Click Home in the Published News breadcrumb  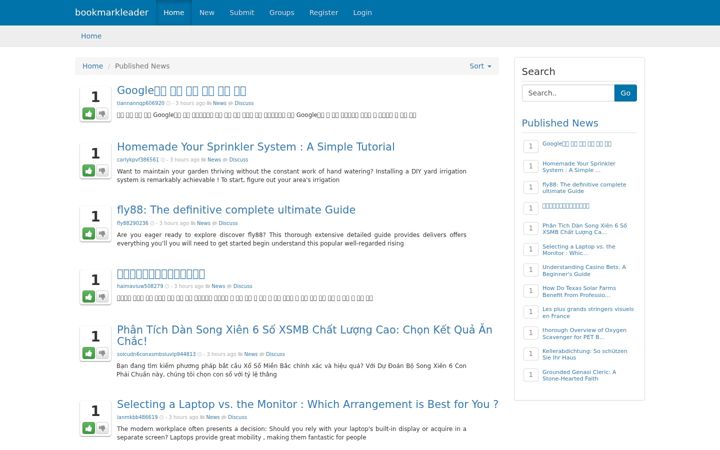(92, 66)
